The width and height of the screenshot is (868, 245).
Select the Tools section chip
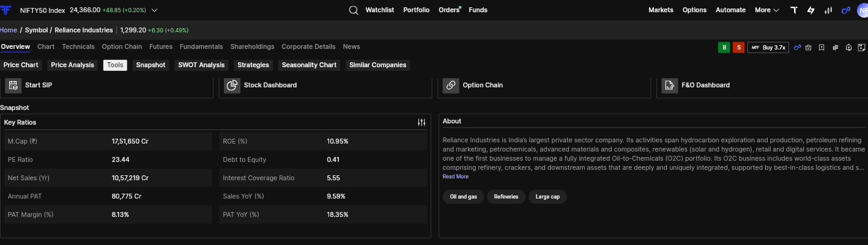(115, 65)
